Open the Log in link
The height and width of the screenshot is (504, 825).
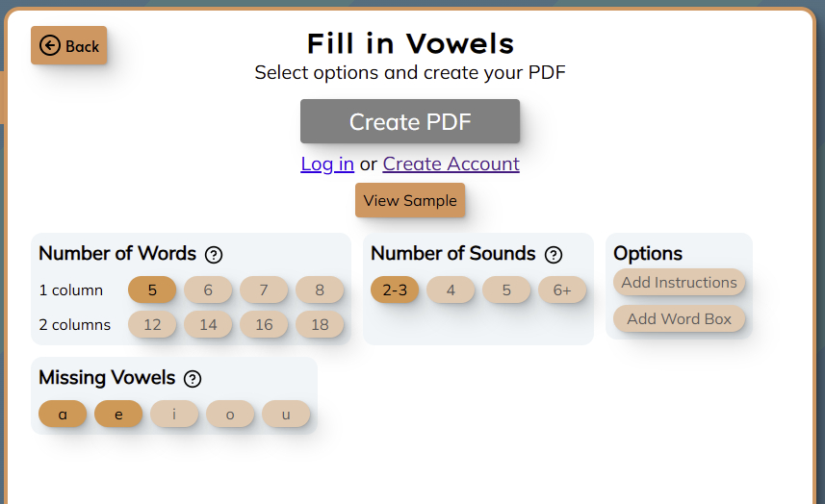pyautogui.click(x=327, y=164)
